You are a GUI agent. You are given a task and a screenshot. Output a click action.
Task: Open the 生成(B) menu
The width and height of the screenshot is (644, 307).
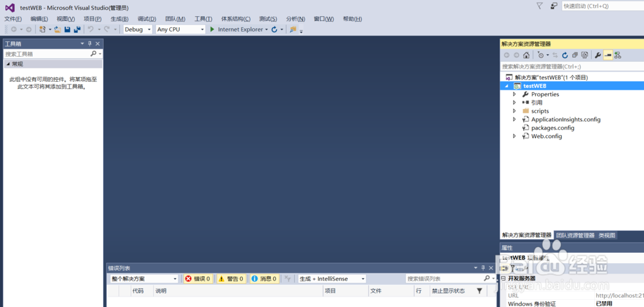click(x=120, y=19)
